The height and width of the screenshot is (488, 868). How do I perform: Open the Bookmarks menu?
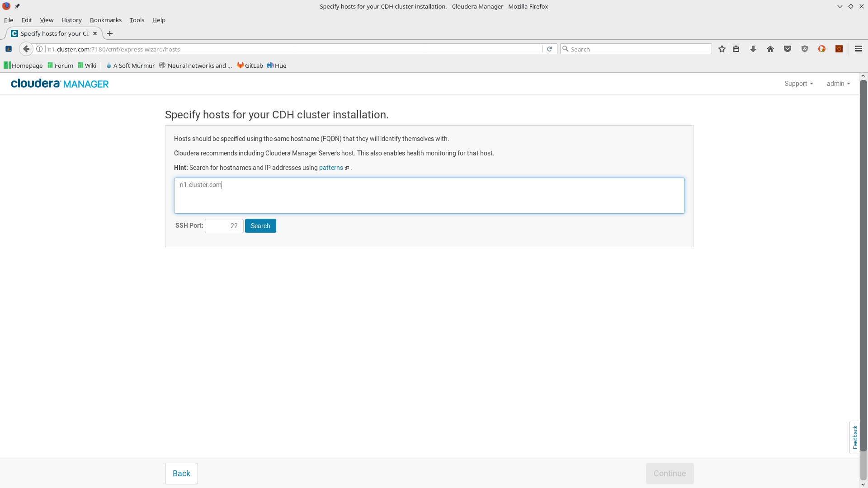pyautogui.click(x=106, y=20)
